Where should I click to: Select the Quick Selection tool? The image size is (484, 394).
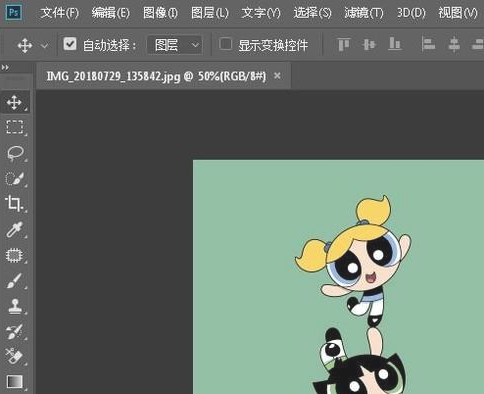pos(14,179)
